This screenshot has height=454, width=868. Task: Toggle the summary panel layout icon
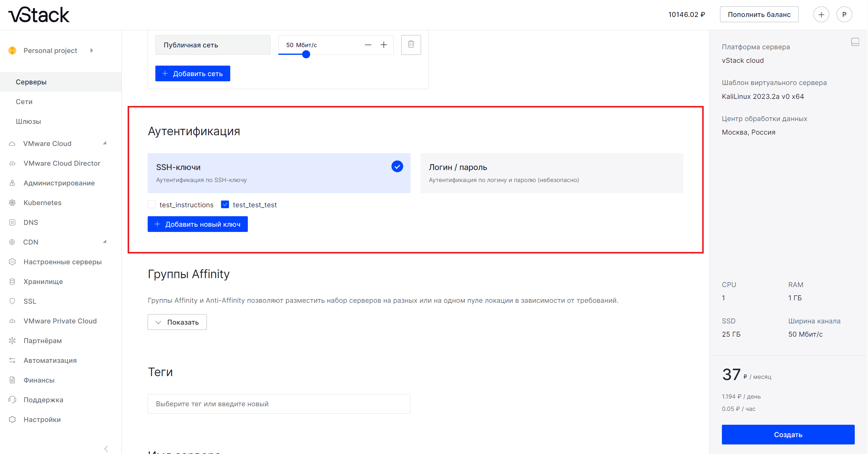[x=855, y=42]
